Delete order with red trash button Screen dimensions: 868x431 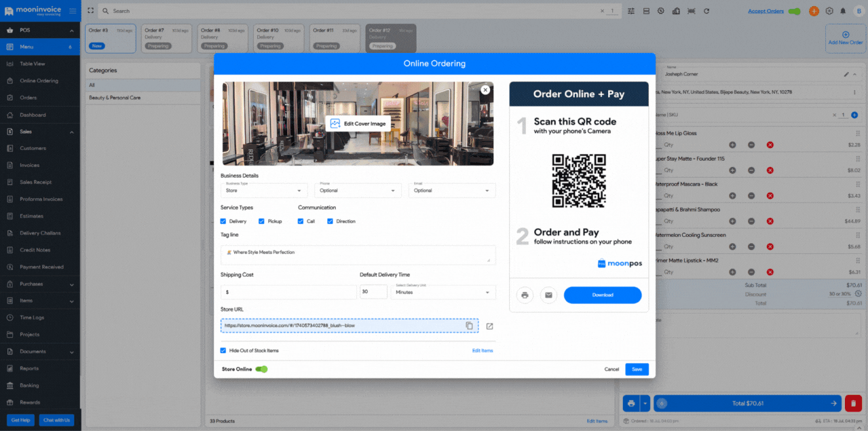coord(853,403)
